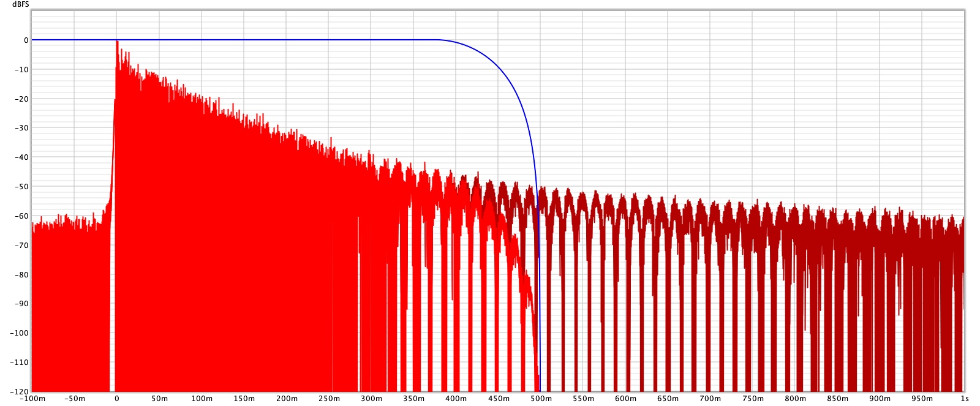Click the 0 label on the horizontal time axis
This screenshot has height=406, width=980.
[x=117, y=399]
